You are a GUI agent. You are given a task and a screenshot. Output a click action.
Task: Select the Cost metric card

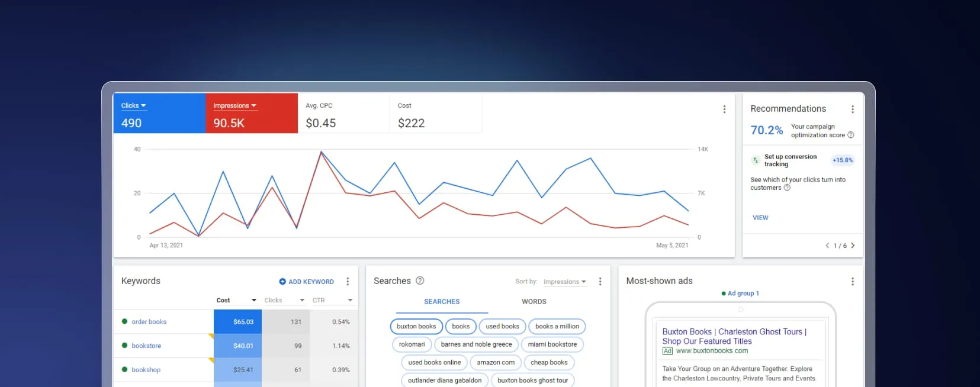[x=436, y=114]
